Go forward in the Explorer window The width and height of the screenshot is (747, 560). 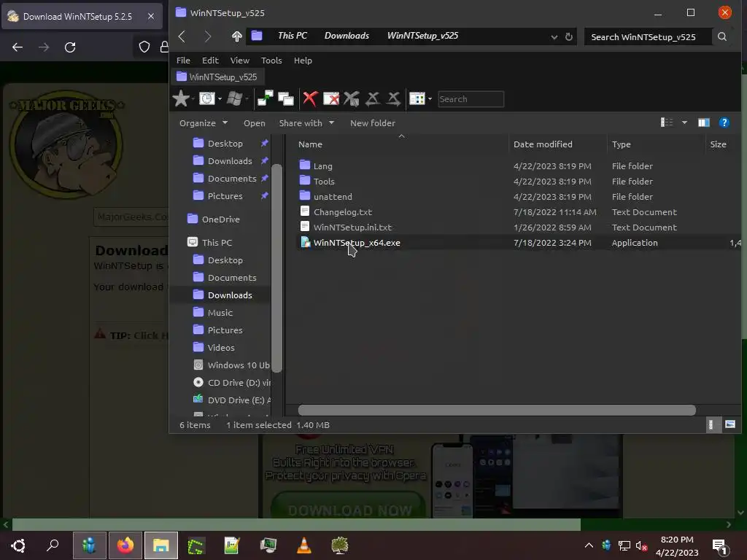(x=208, y=36)
